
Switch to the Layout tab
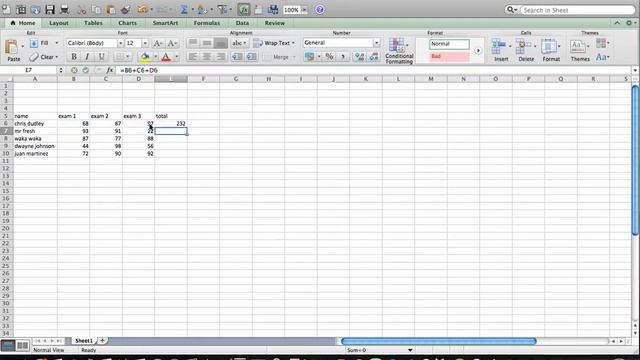(x=59, y=23)
